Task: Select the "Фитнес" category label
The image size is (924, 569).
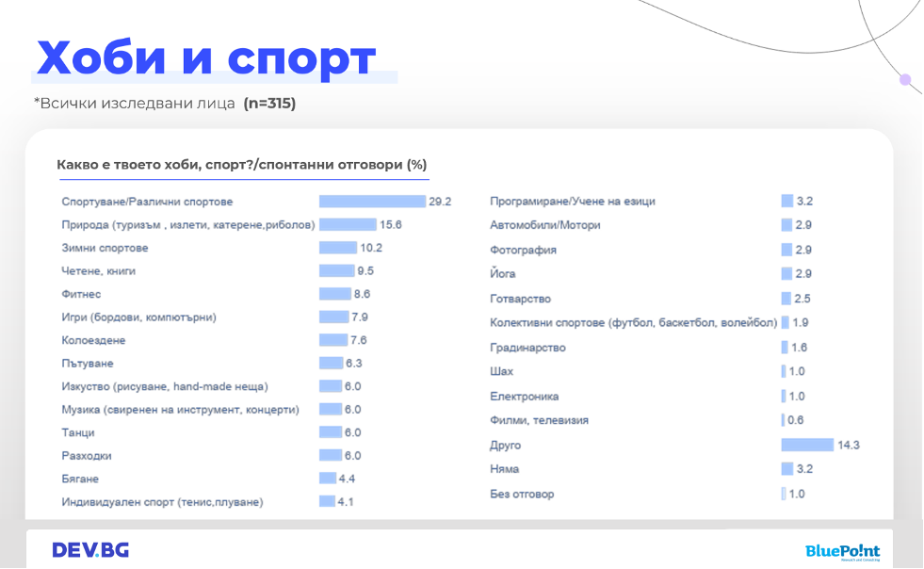Action: (81, 294)
